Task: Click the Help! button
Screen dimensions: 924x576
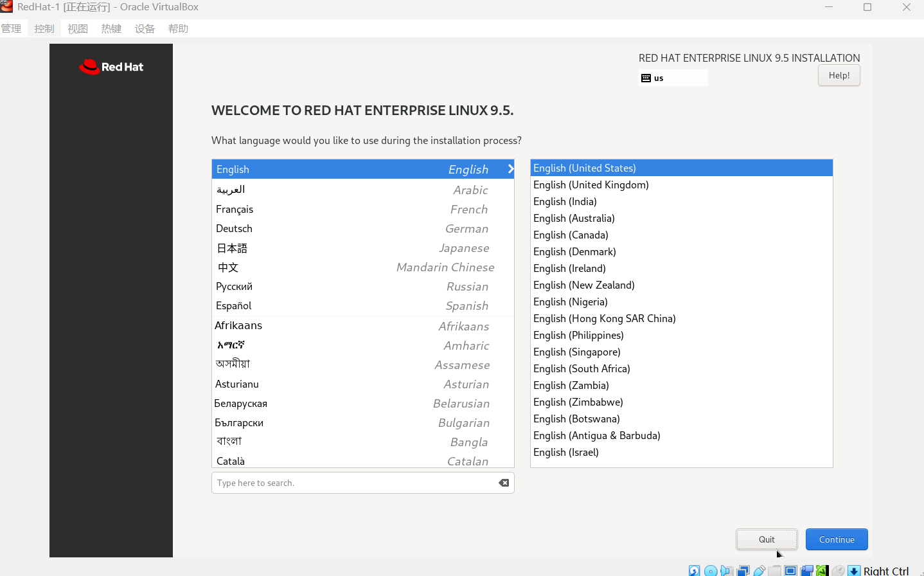Action: click(839, 75)
